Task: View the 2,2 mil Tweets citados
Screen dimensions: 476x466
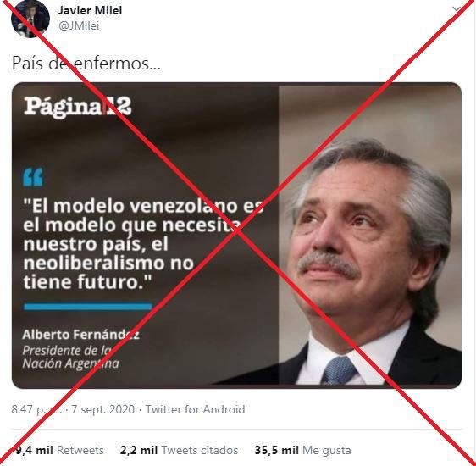Action: click(179, 450)
